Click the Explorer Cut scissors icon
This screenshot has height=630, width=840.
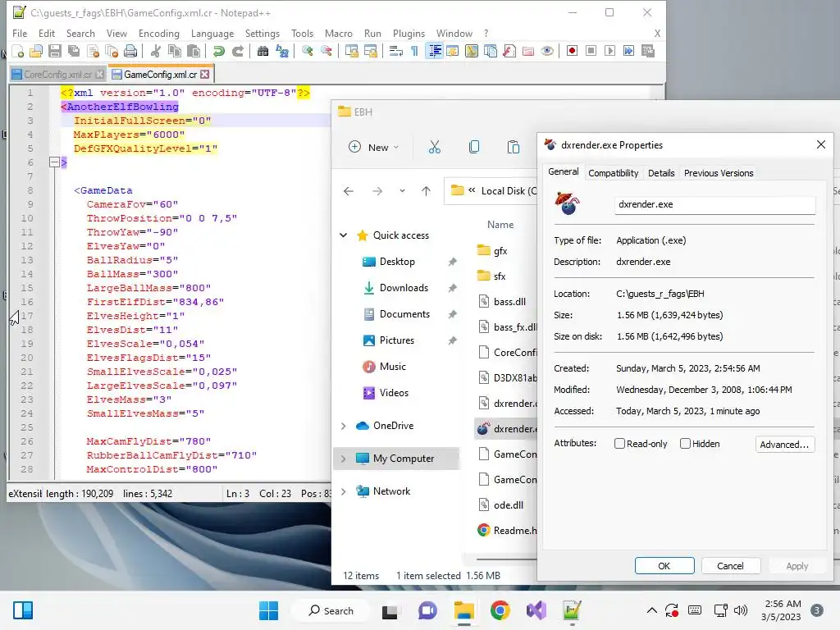point(435,148)
